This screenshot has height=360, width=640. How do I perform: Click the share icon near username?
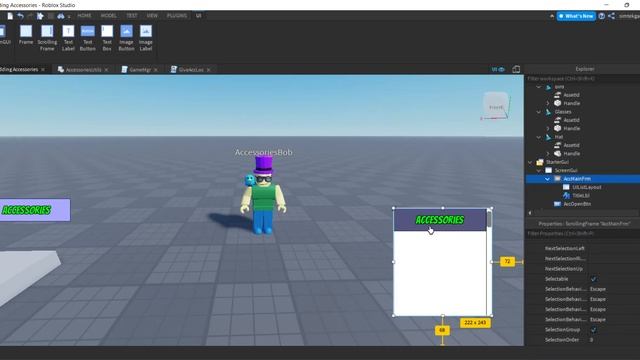pos(611,16)
